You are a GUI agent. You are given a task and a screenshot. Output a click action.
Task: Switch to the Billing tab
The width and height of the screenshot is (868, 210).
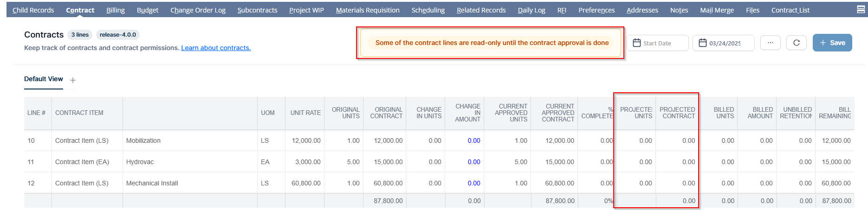click(116, 10)
